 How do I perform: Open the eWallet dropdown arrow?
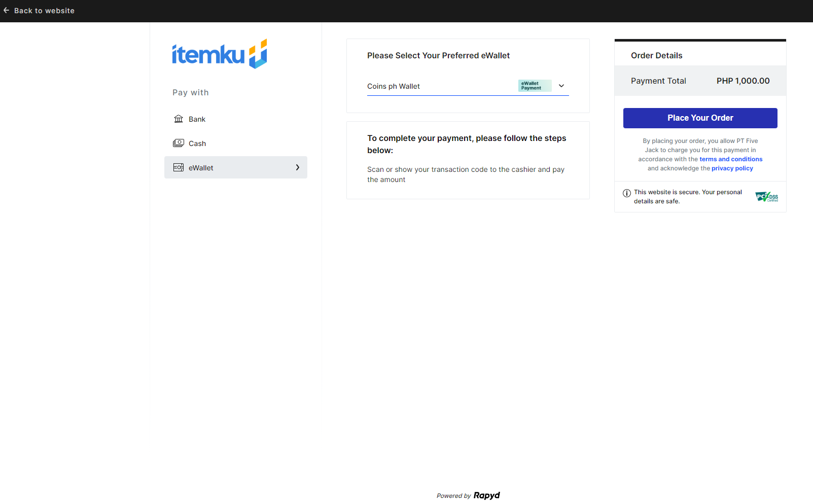(561, 86)
